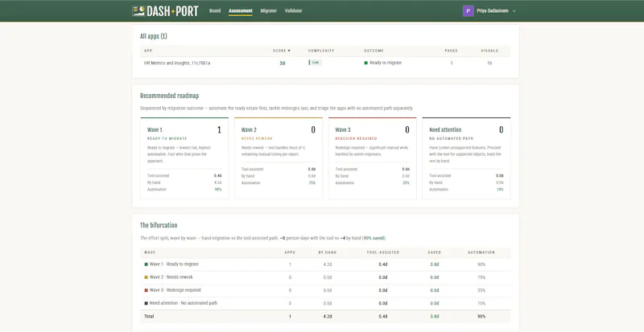
Task: Click the Complexity column header
Action: pos(321,51)
